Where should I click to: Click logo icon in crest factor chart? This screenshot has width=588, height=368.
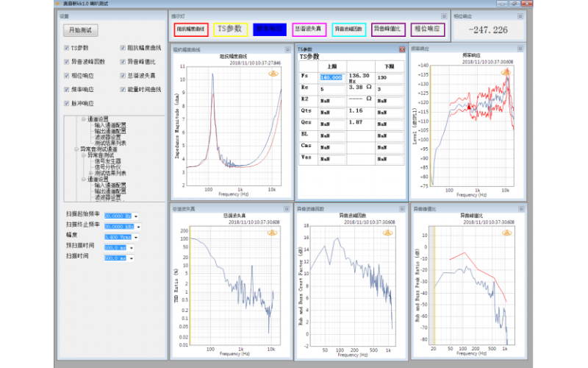388,233
